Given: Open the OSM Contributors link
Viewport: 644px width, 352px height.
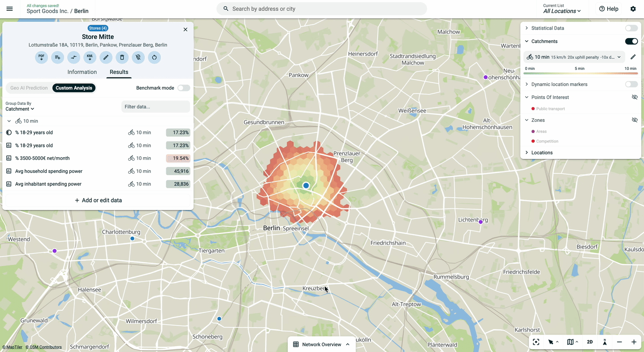Looking at the screenshot, I should [x=43, y=347].
